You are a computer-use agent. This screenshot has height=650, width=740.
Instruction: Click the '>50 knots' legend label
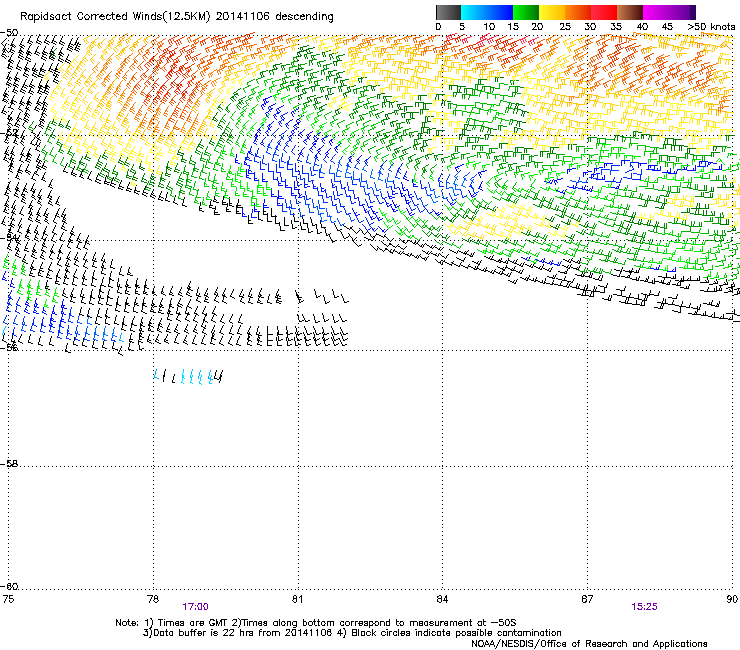[711, 27]
